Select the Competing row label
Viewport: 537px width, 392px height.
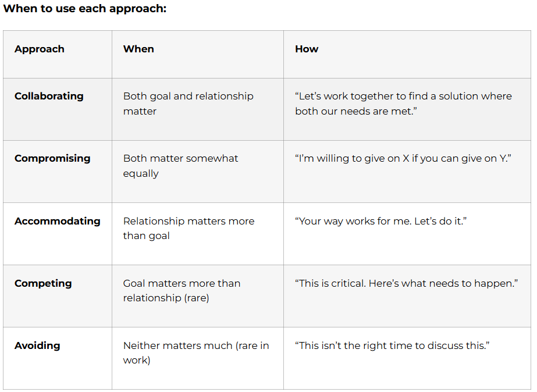click(43, 283)
